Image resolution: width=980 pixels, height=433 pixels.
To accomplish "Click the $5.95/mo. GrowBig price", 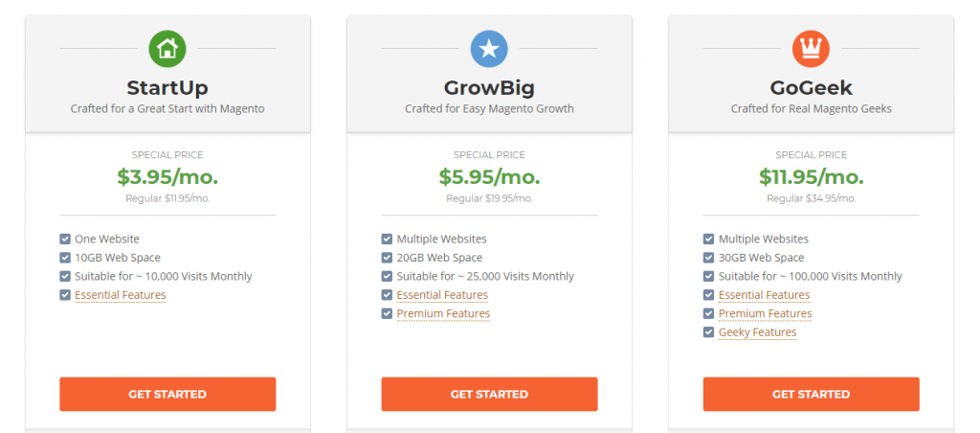I will pyautogui.click(x=489, y=177).
